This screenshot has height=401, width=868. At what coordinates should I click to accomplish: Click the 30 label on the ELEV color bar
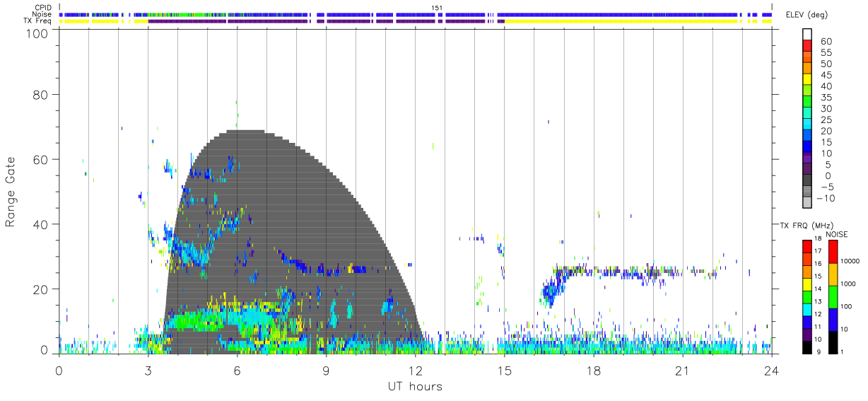point(826,109)
